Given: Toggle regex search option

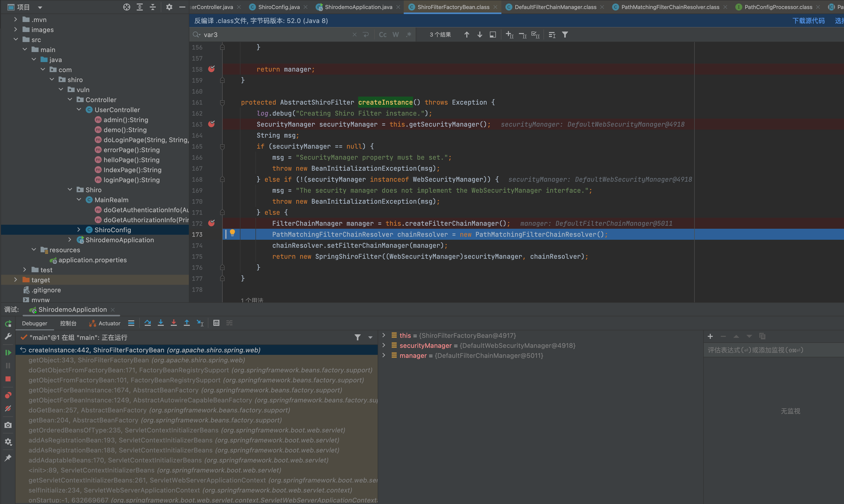Looking at the screenshot, I should click(x=408, y=35).
